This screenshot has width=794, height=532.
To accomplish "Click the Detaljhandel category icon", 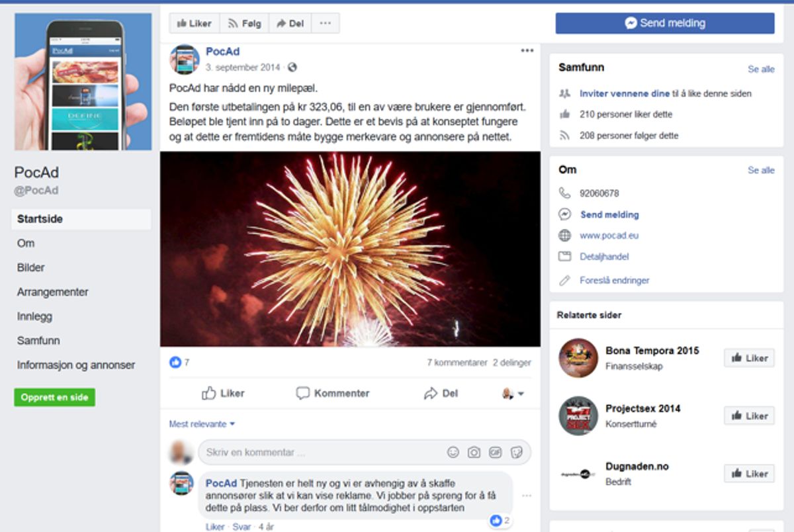I will tap(564, 256).
